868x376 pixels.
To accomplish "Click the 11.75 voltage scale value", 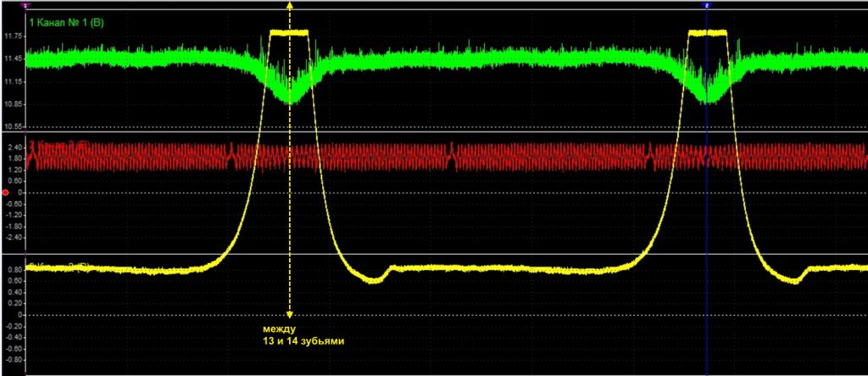I will click(15, 36).
